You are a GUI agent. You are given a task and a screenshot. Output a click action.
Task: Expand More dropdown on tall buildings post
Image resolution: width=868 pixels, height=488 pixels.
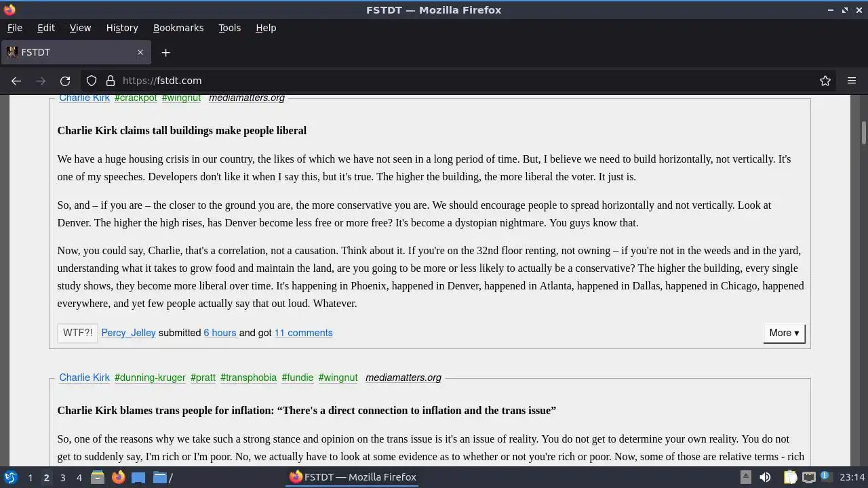click(x=784, y=333)
